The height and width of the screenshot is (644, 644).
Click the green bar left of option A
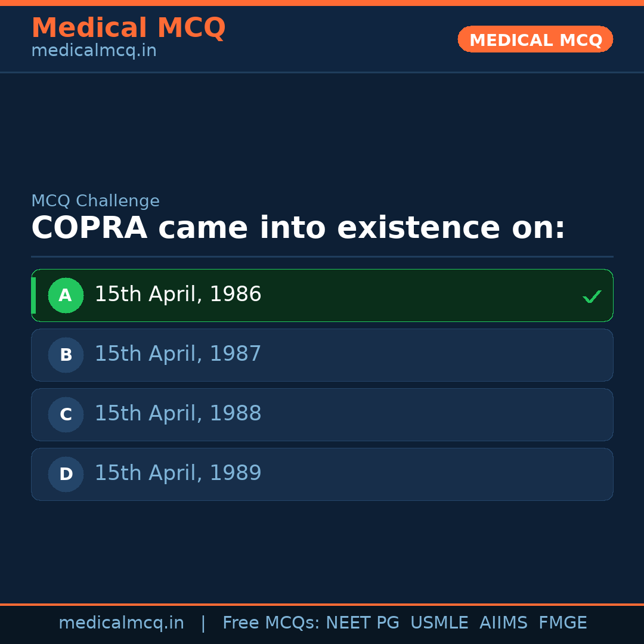pyautogui.click(x=33, y=295)
